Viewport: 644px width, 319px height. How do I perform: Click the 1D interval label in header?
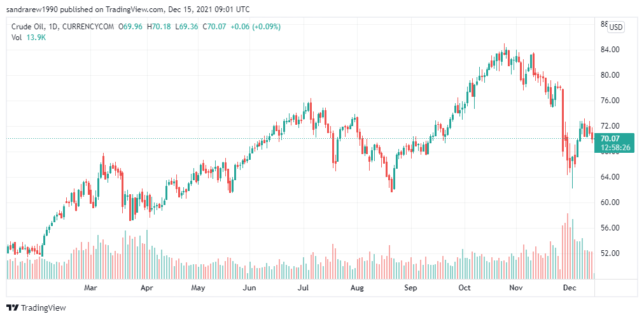click(x=52, y=27)
